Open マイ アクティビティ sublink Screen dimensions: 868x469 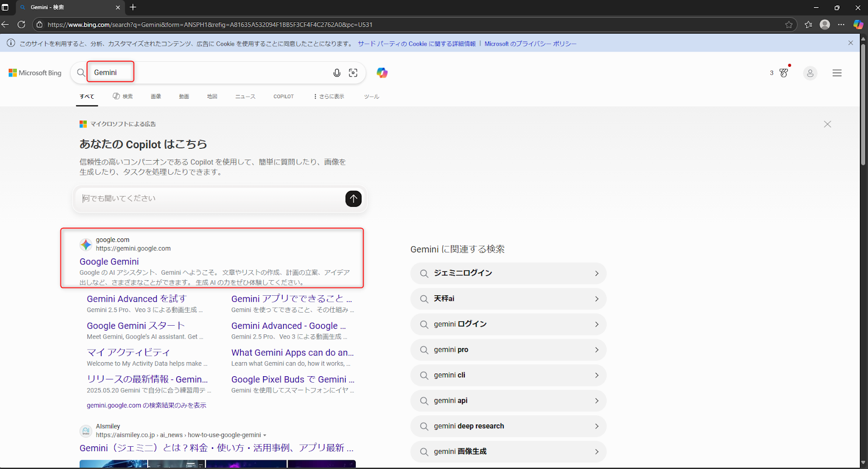pyautogui.click(x=129, y=352)
